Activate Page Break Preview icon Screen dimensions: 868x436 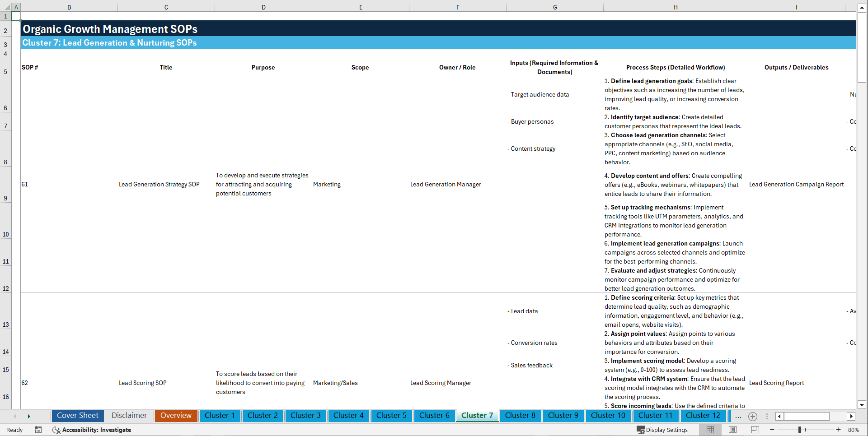(x=755, y=430)
